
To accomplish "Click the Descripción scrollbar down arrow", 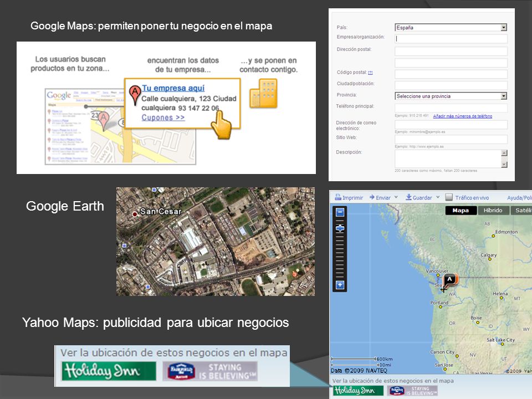I will [504, 165].
